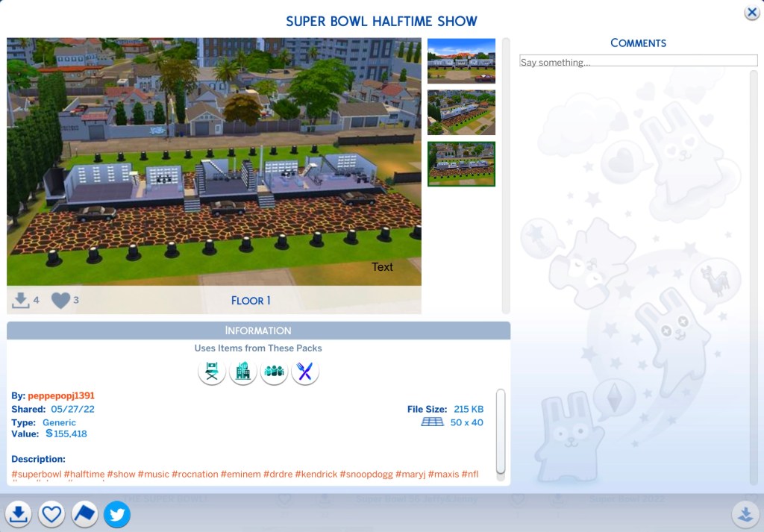
Task: Click the city buildings pack icon
Action: click(x=243, y=372)
